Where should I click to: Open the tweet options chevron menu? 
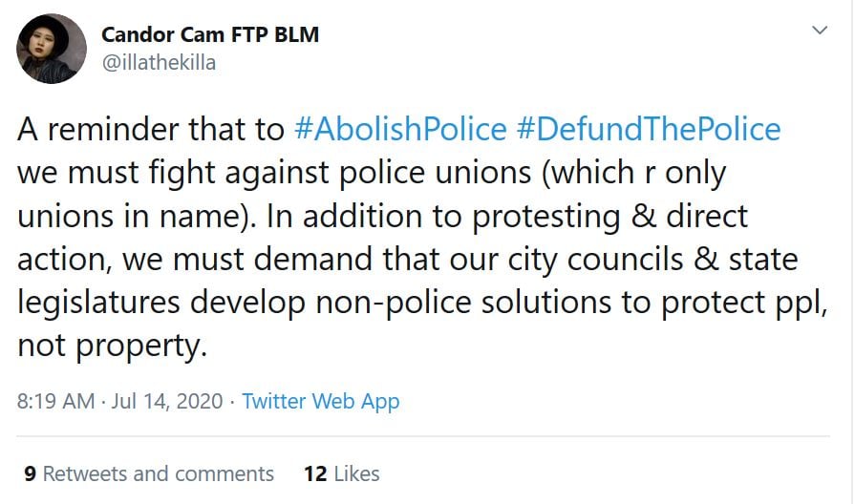(820, 31)
